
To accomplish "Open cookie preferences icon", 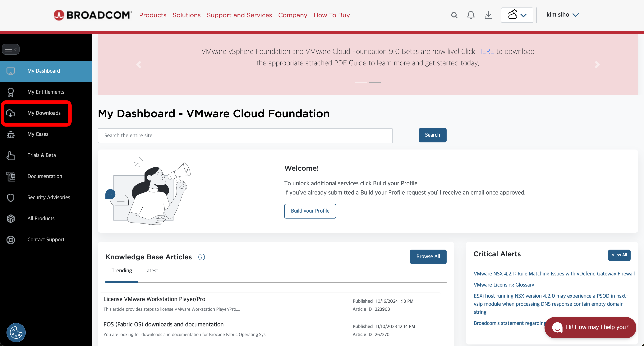I will tap(16, 333).
